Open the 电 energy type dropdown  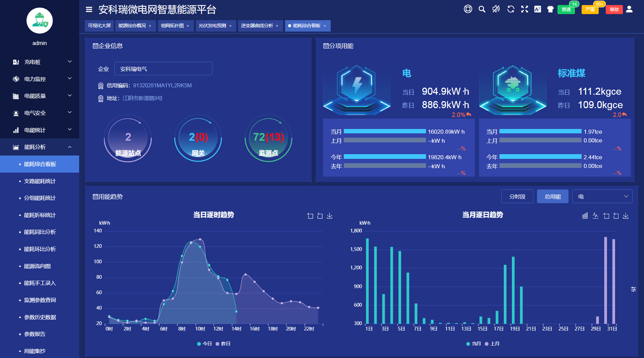click(x=602, y=196)
